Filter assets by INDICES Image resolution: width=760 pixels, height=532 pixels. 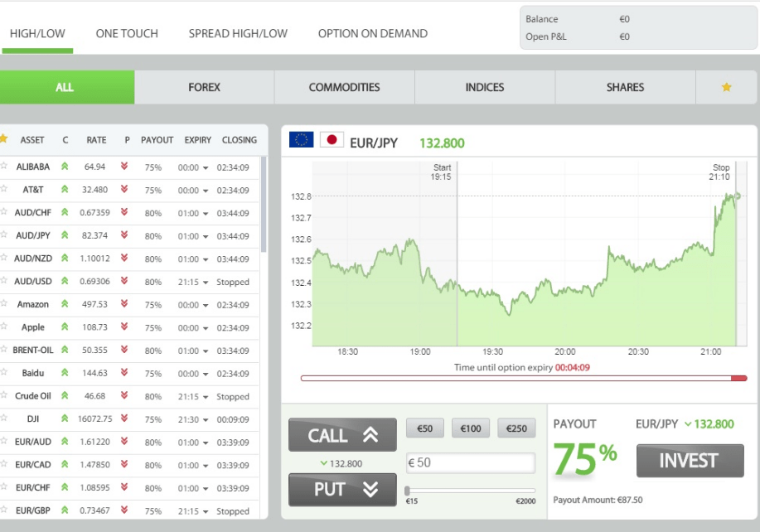(x=485, y=87)
